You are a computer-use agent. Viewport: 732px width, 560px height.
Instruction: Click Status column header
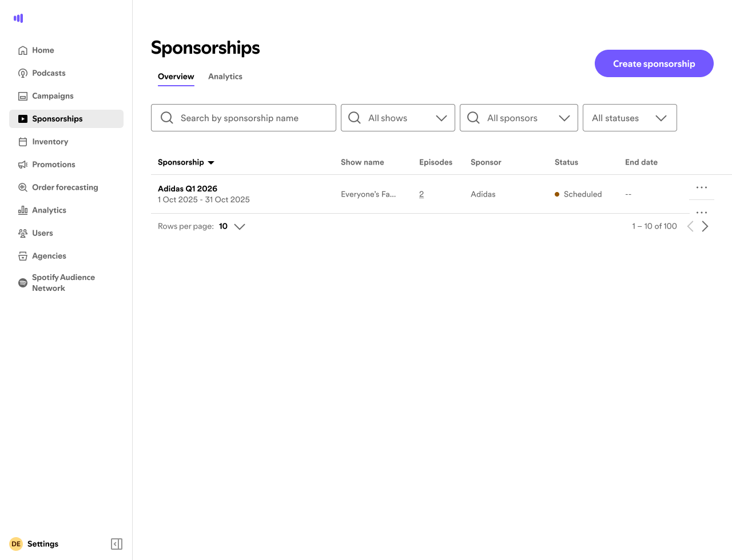tap(566, 162)
